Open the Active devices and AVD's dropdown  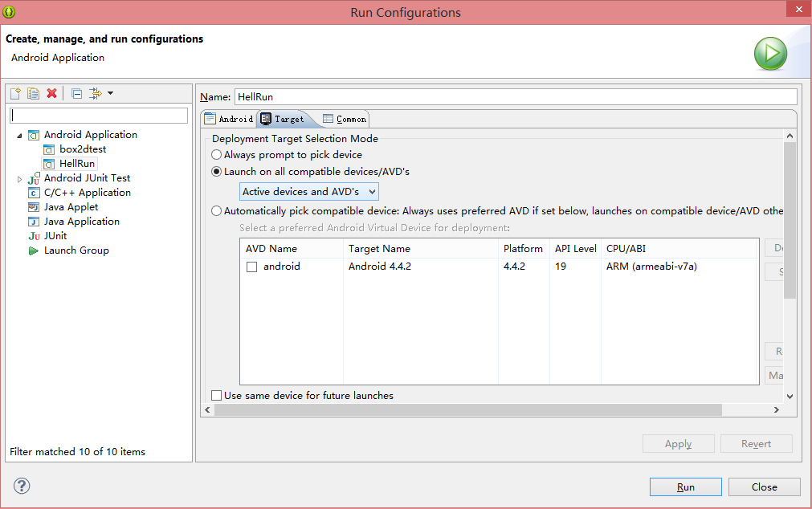click(309, 192)
